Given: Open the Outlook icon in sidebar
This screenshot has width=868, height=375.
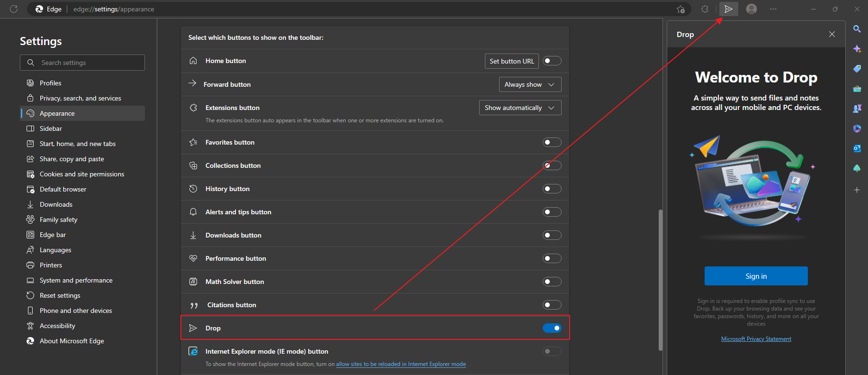Looking at the screenshot, I should pyautogui.click(x=857, y=148).
